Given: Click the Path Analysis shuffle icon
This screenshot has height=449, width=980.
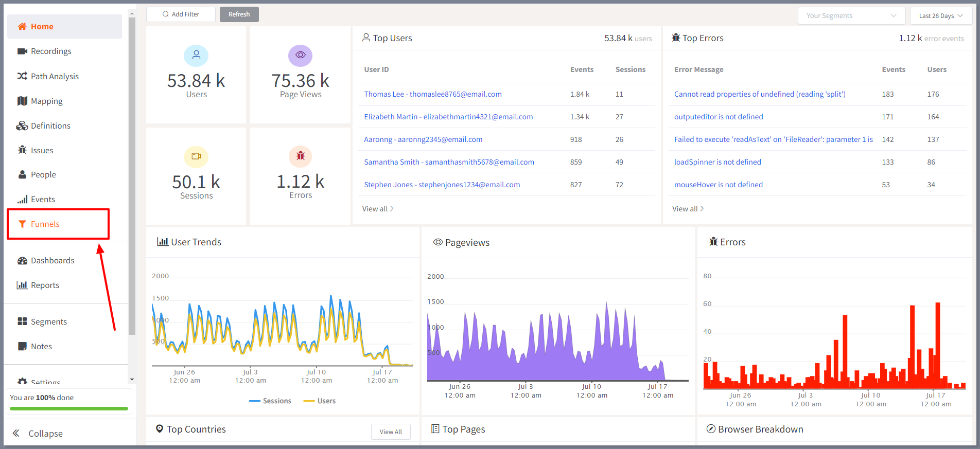Looking at the screenshot, I should click(22, 76).
